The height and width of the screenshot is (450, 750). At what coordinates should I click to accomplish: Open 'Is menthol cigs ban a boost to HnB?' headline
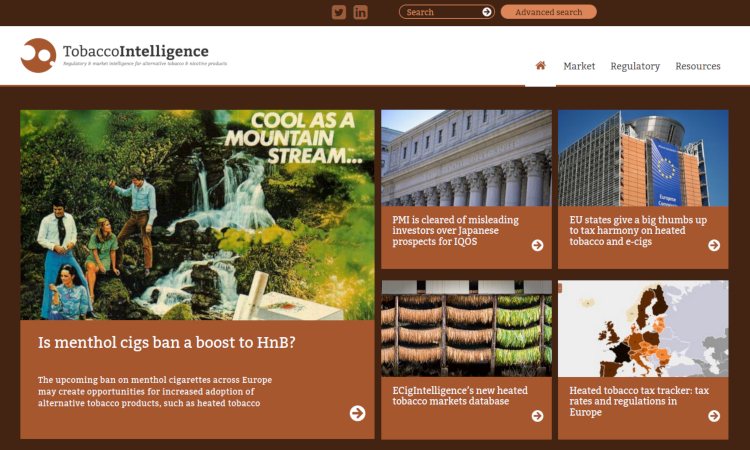pos(167,343)
